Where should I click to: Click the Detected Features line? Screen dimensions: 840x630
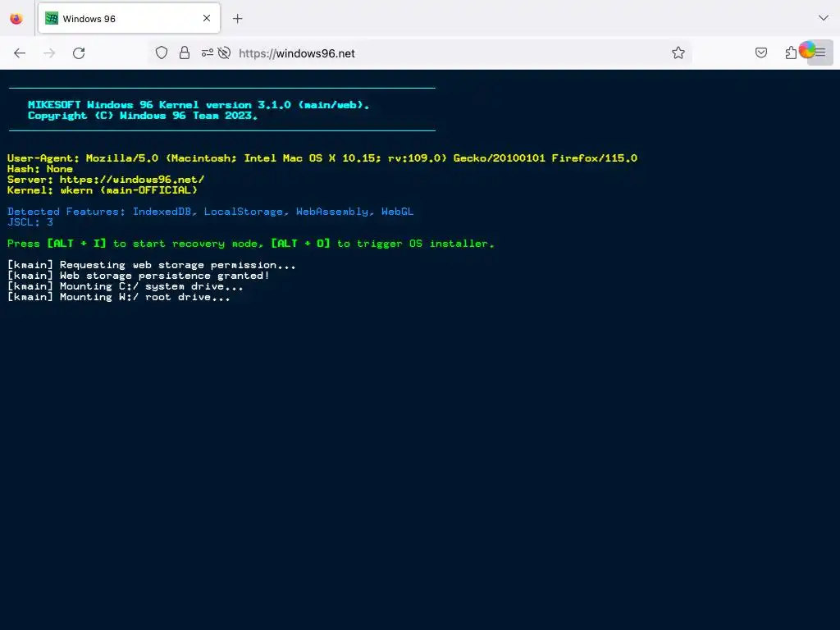click(210, 212)
